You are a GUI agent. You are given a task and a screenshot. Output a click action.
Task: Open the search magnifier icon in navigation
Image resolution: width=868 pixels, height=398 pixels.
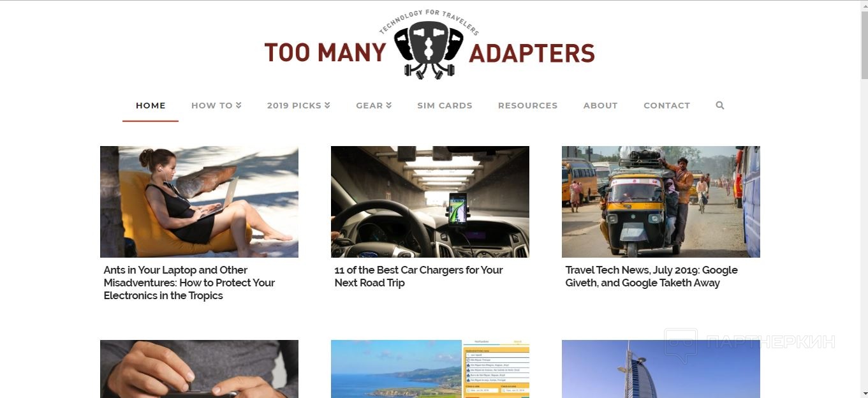pyautogui.click(x=720, y=105)
